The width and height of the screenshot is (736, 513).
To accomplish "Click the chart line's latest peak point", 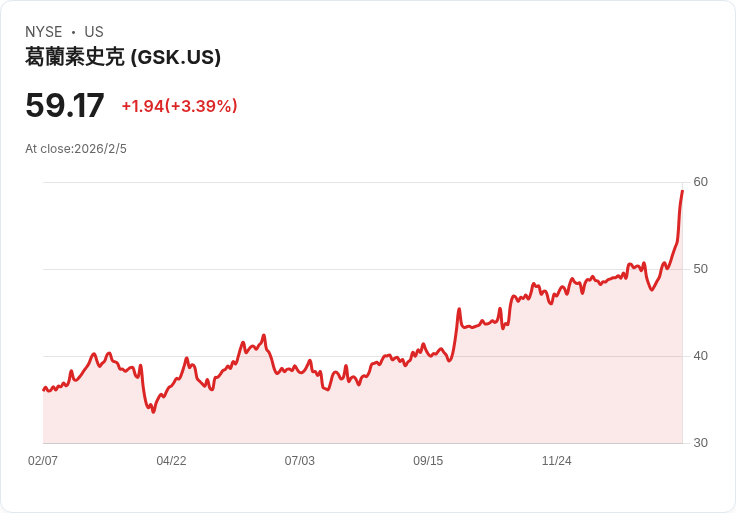I will [682, 191].
